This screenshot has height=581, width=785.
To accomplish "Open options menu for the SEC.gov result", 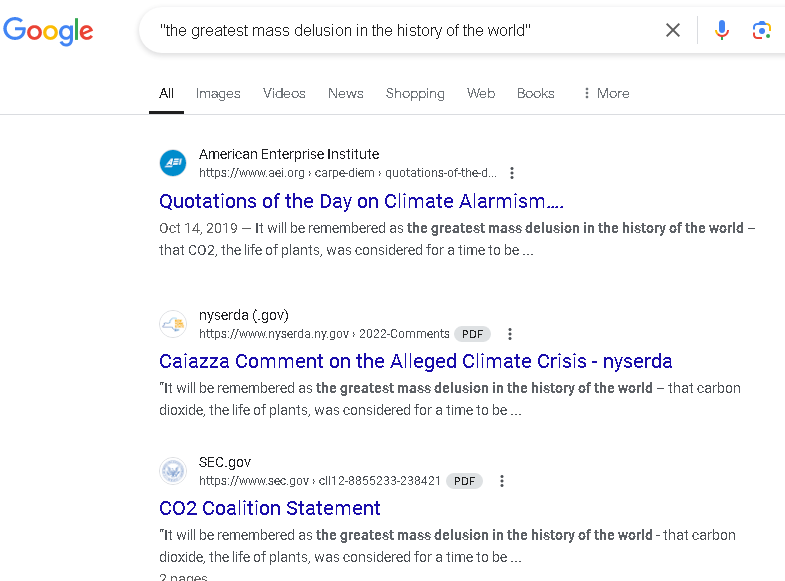I will tap(502, 481).
